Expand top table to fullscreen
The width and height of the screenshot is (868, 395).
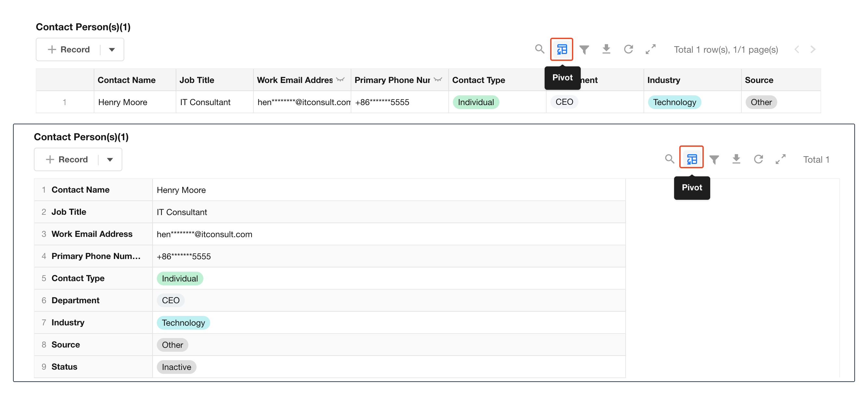(x=650, y=49)
